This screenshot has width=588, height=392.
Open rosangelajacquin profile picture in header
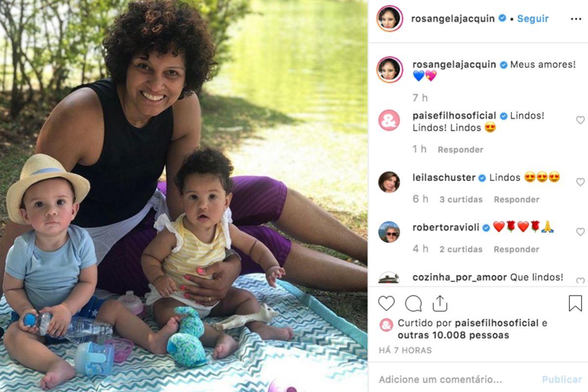(390, 19)
